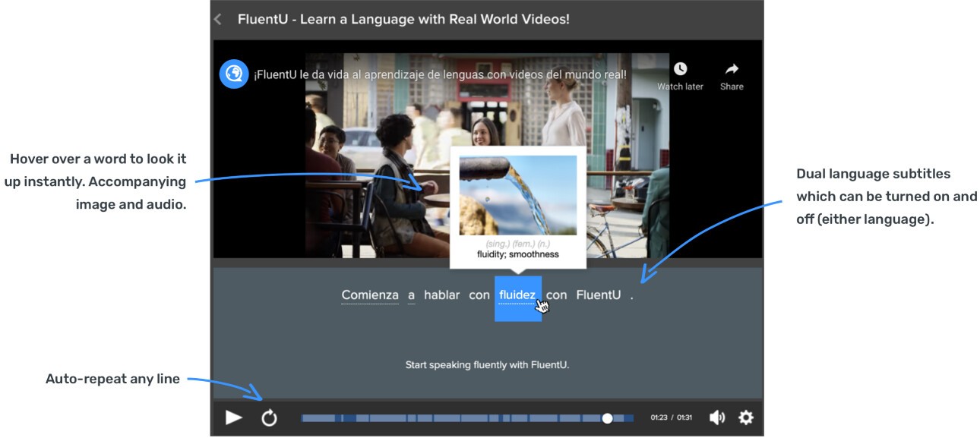Click the first segment of the timeline
This screenshot has height=438, width=980.
coord(320,418)
